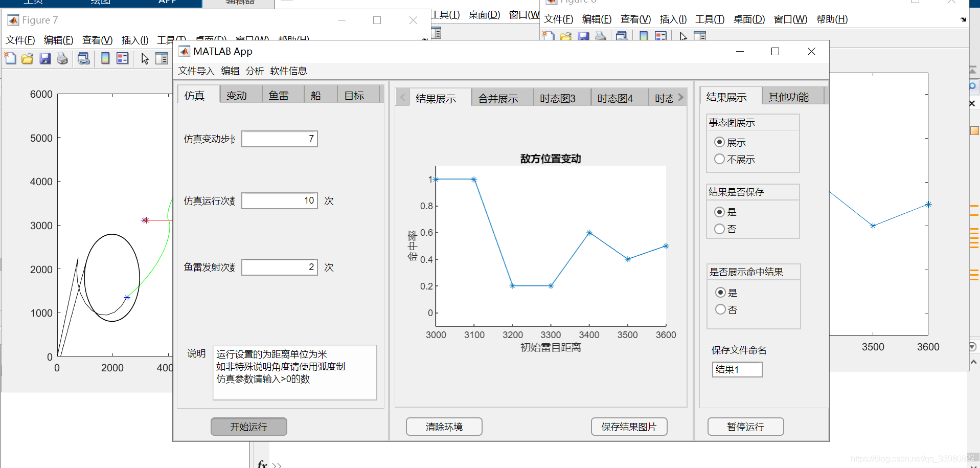Choose 是 under 结果是否保存
The width and height of the screenshot is (980, 468).
(719, 212)
